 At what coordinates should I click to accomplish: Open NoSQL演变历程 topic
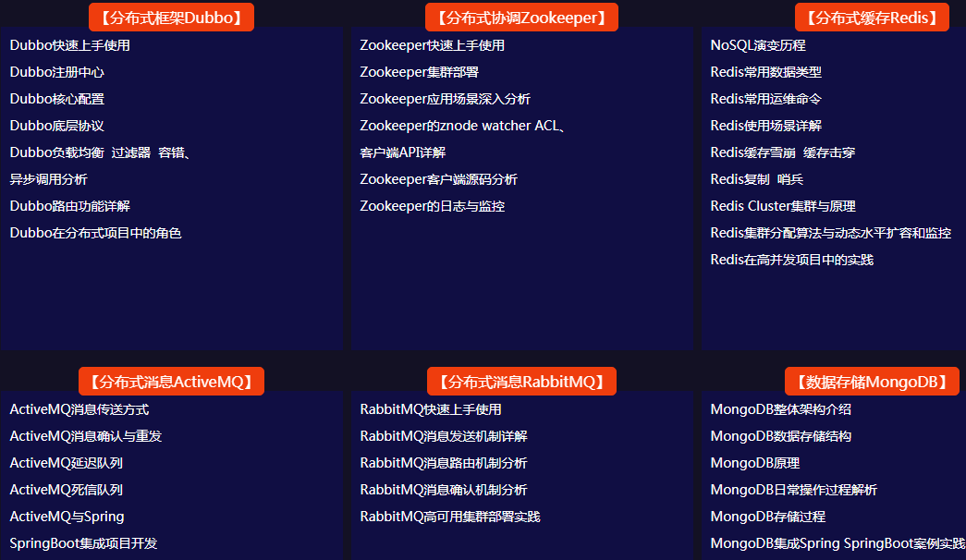758,45
